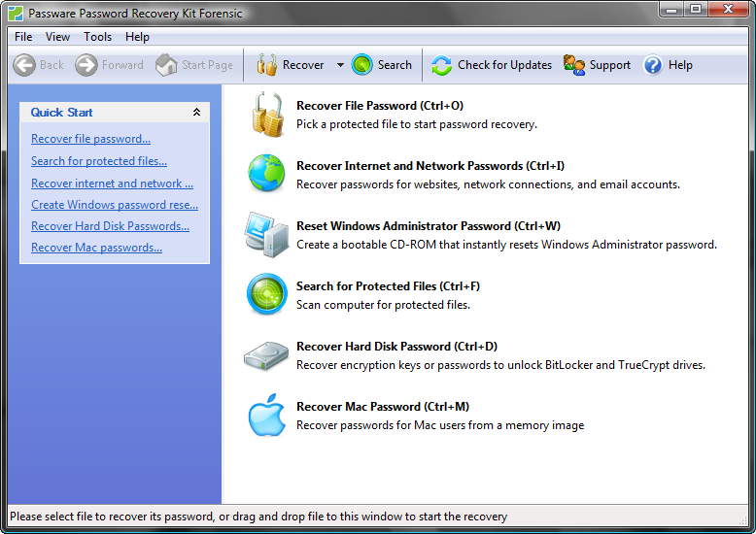Click 'Search for protected files...' quick link
Viewport: 756px width, 534px height.
(99, 161)
